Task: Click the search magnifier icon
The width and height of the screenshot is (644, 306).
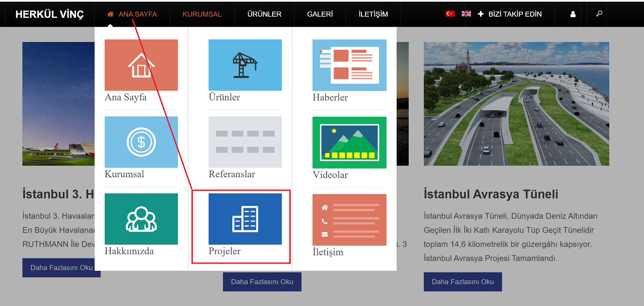Action: (599, 14)
